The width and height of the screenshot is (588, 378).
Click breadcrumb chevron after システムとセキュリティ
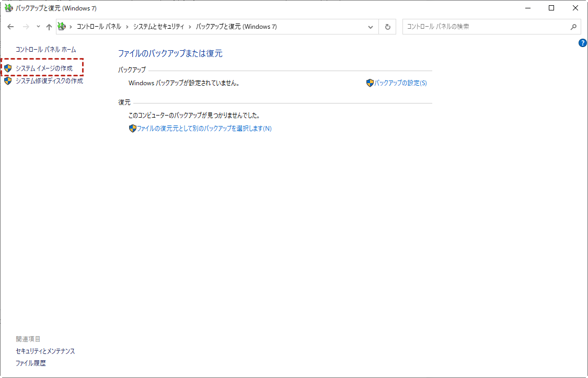pos(190,27)
